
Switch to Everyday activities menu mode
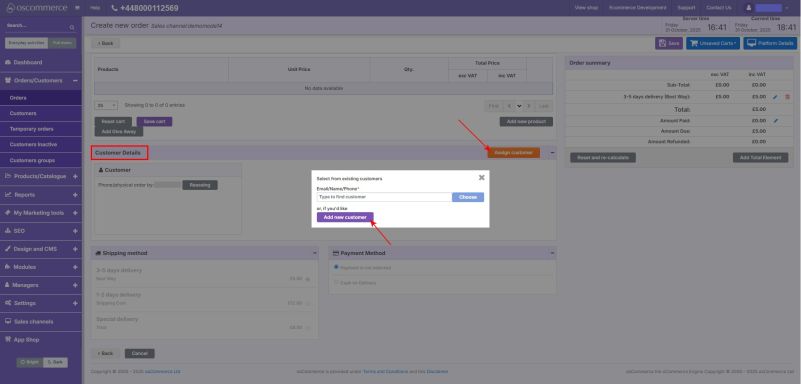point(26,43)
